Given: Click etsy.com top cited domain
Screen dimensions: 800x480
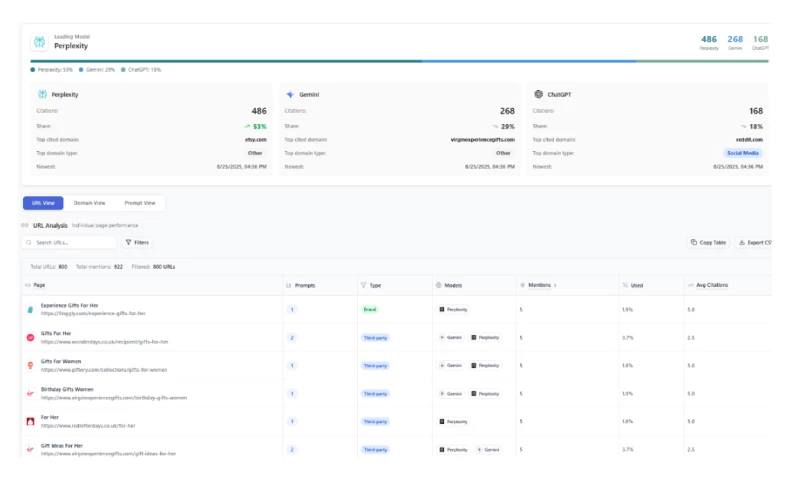Looking at the screenshot, I should point(256,140).
